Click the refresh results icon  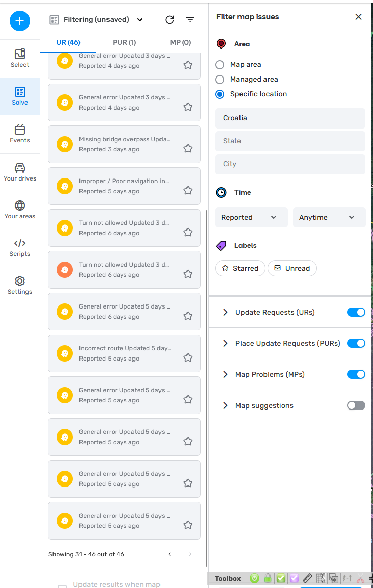pos(170,20)
